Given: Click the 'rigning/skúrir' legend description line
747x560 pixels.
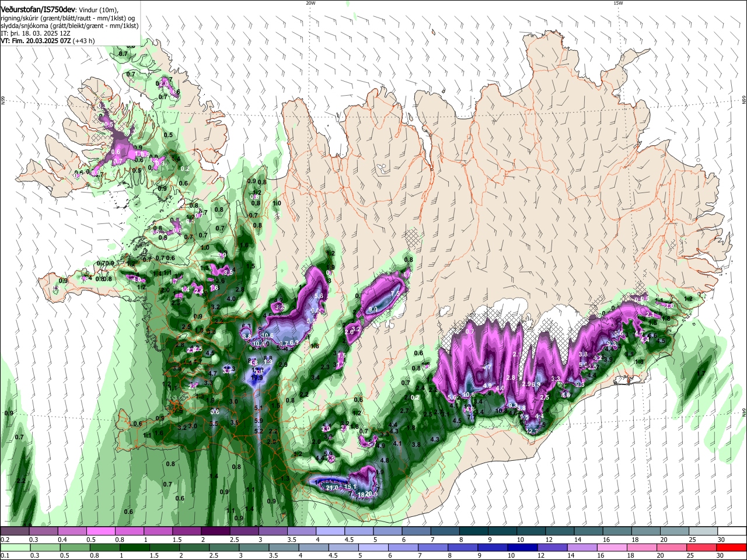Looking at the screenshot, I should 68,17.
